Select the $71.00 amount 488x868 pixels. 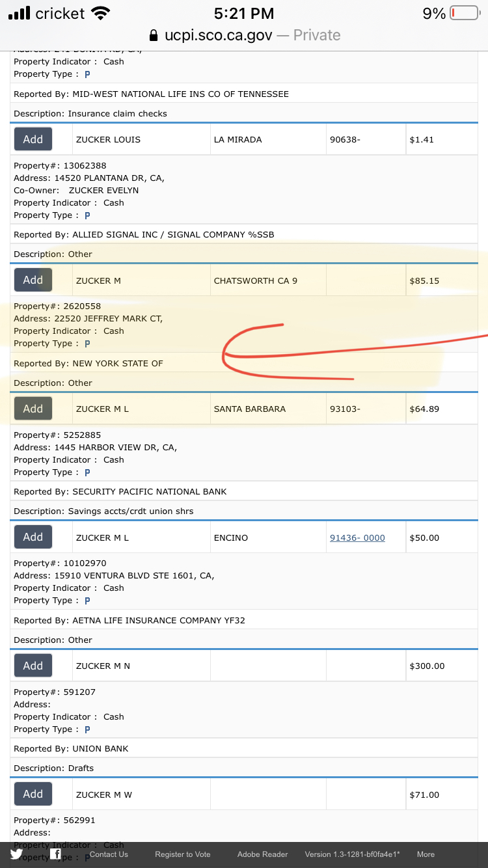[424, 795]
